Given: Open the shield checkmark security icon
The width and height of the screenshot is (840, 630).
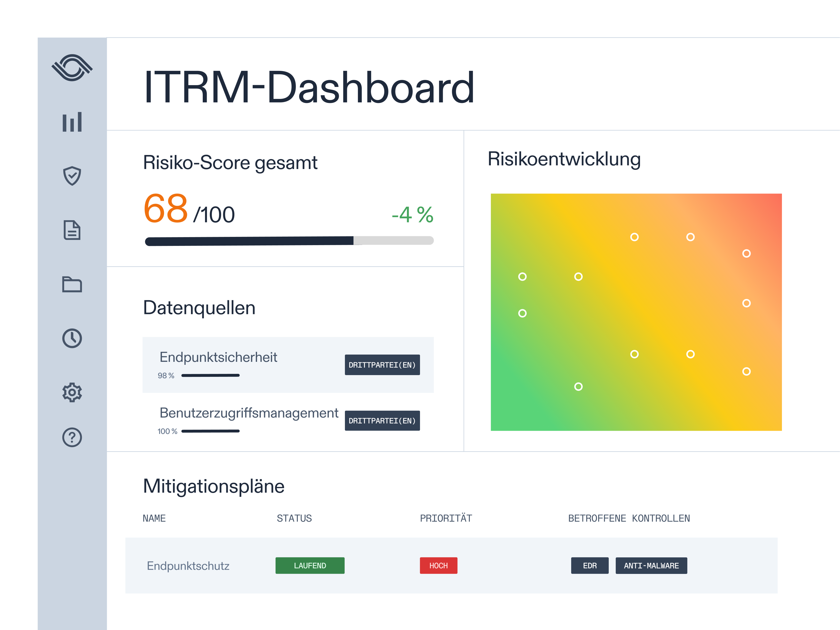Looking at the screenshot, I should [72, 176].
